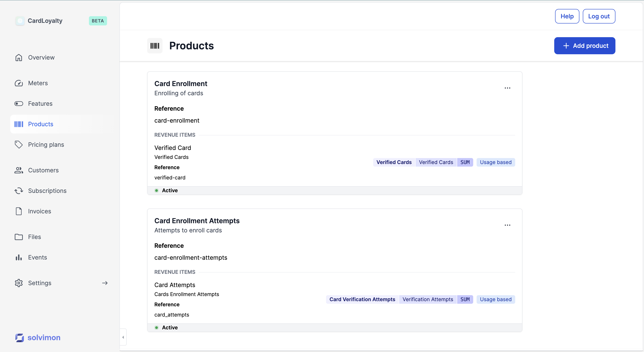Image resolution: width=644 pixels, height=352 pixels.
Task: Click the Pricing plans tag icon
Action: [x=19, y=144]
